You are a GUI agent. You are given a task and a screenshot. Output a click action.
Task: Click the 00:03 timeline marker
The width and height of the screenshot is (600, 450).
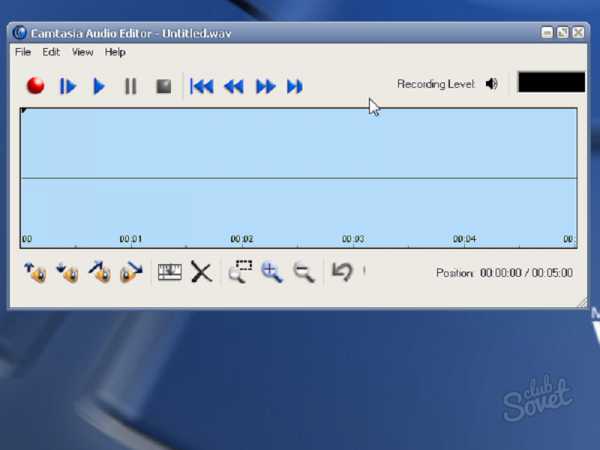(353, 239)
